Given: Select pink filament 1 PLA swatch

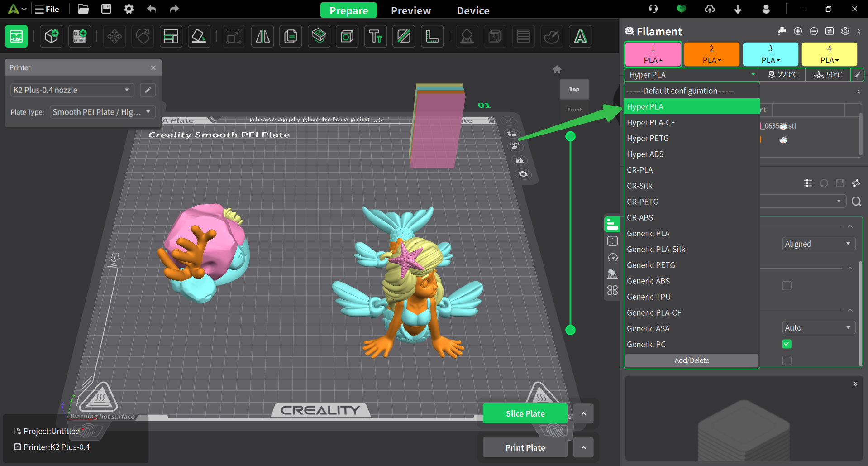Looking at the screenshot, I should pos(653,54).
